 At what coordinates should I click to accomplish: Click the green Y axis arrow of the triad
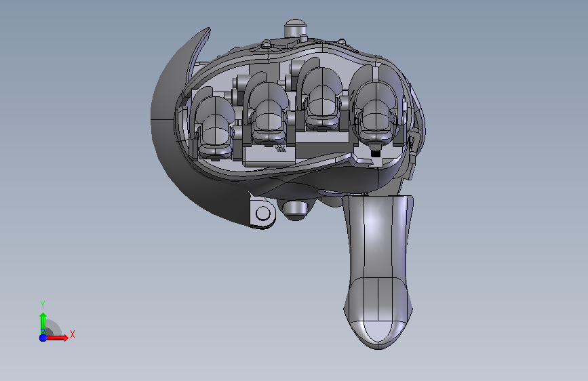[x=43, y=323]
